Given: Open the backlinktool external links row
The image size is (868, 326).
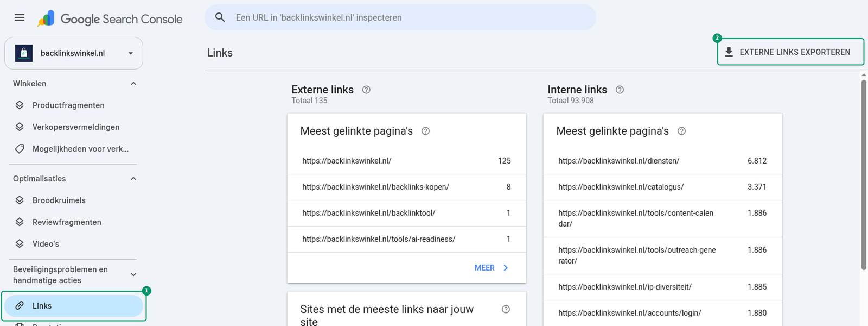Looking at the screenshot, I should [x=407, y=213].
